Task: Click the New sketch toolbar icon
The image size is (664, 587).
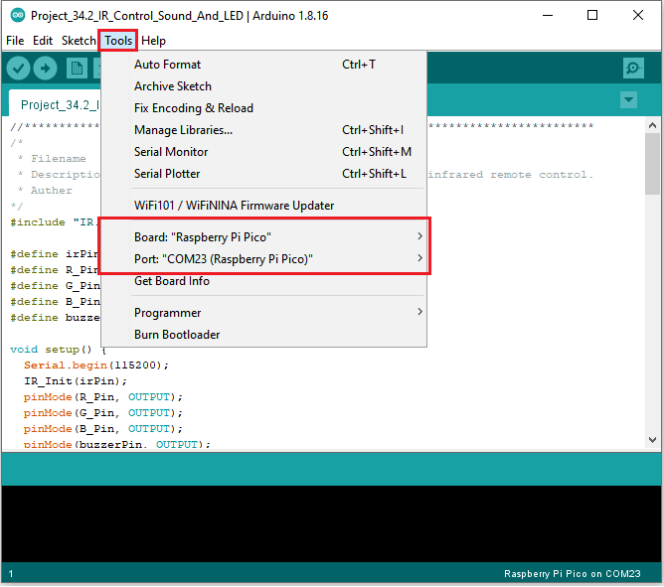Action: [77, 68]
